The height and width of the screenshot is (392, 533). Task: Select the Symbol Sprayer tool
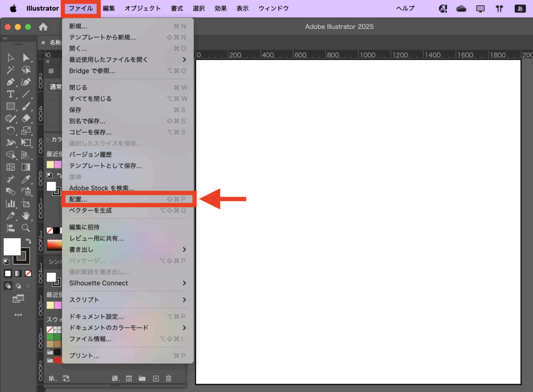pos(26,191)
